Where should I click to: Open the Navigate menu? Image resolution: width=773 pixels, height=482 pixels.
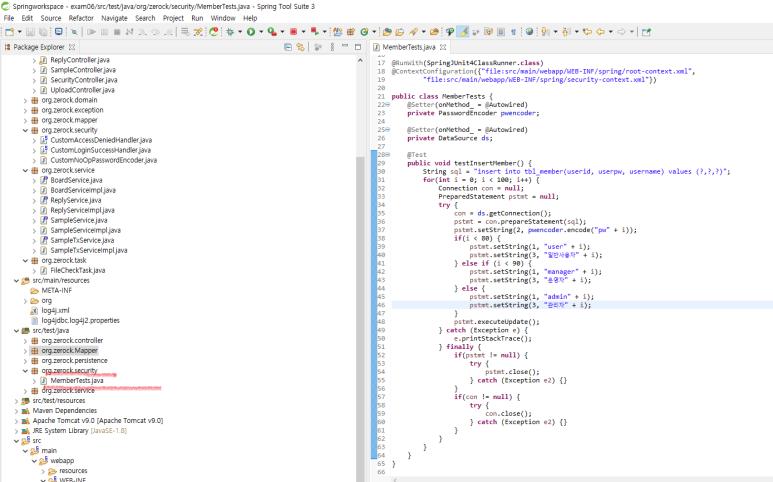114,18
